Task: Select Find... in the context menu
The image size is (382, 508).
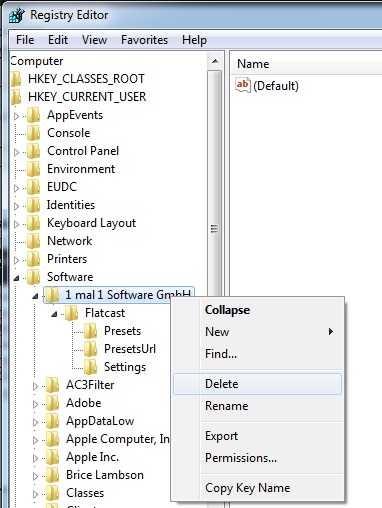Action: pyautogui.click(x=257, y=354)
